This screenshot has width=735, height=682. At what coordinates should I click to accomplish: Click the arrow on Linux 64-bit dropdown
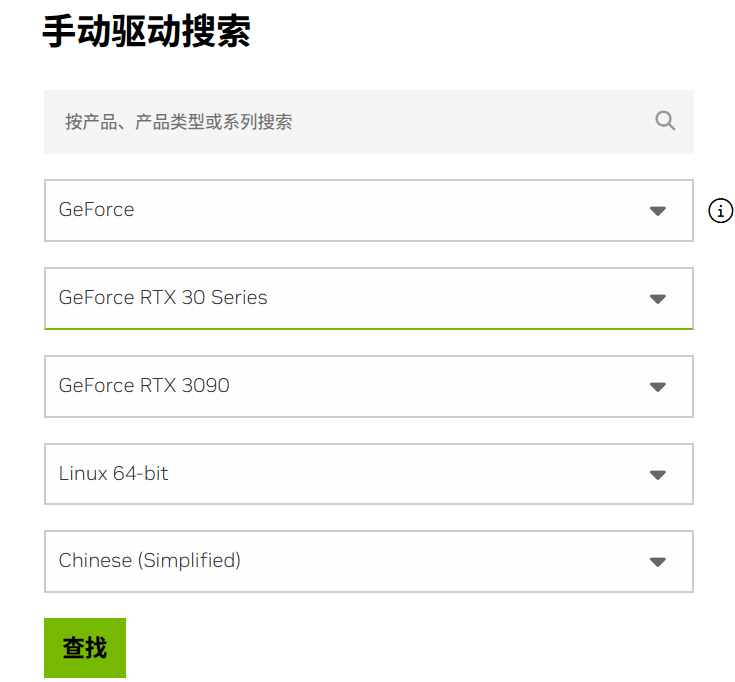pyautogui.click(x=658, y=475)
